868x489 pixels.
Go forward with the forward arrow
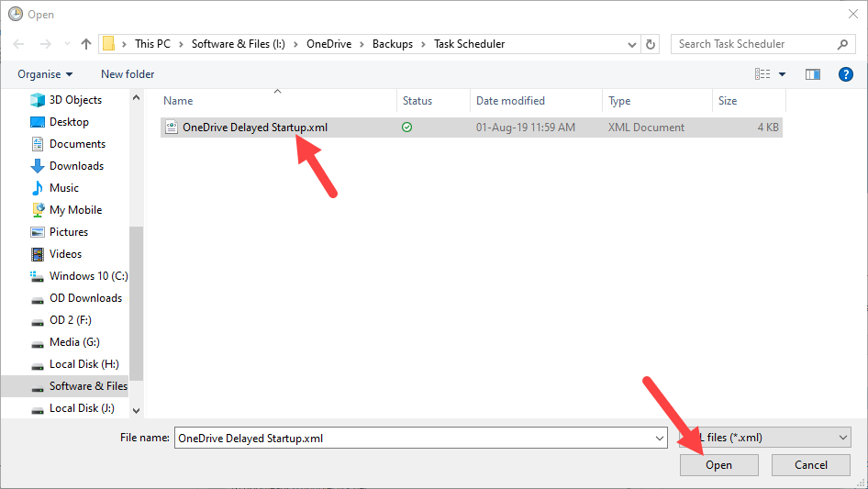point(45,44)
